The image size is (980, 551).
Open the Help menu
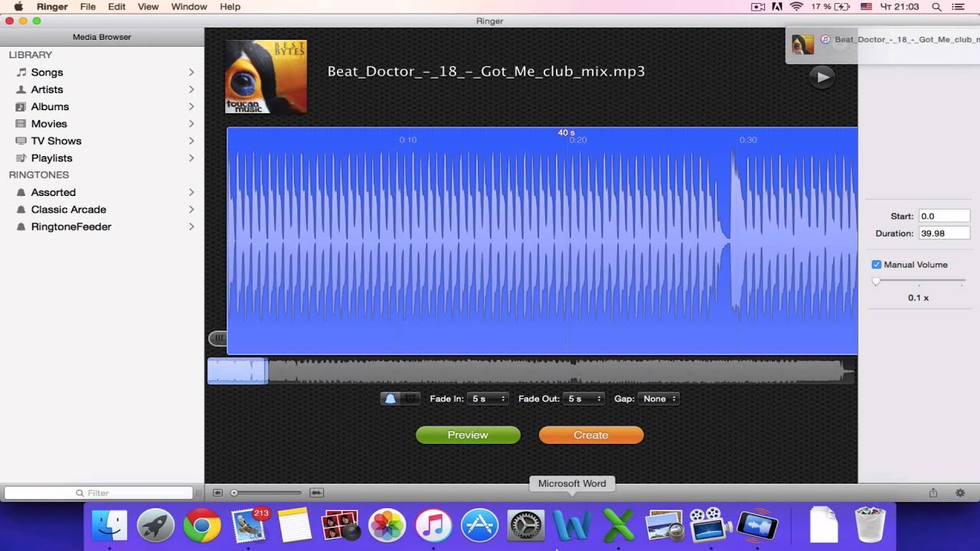(x=230, y=7)
